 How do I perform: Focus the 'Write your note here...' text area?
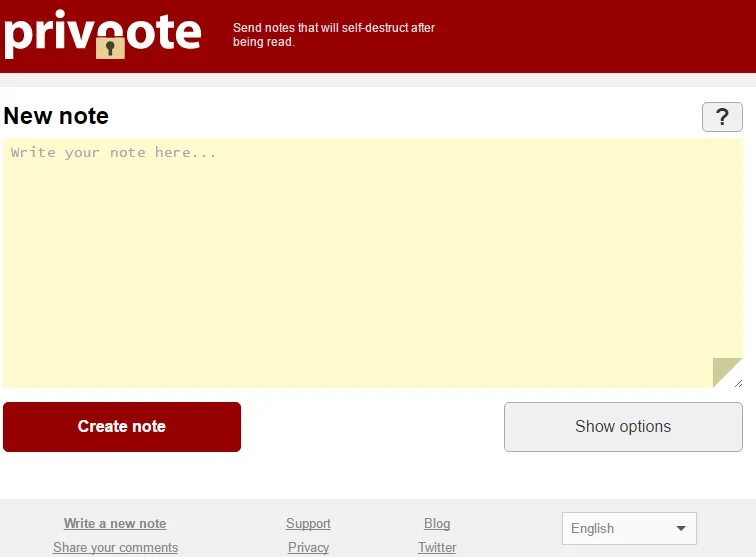click(373, 263)
